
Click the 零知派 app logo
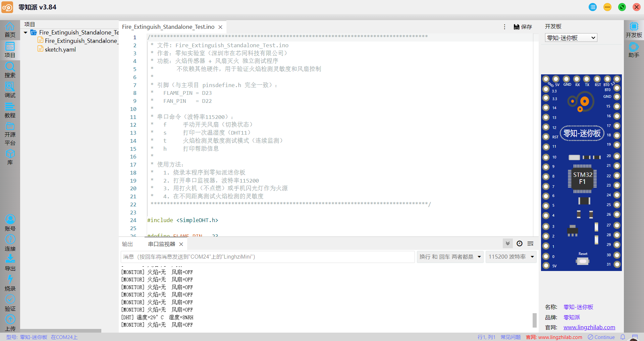pos(7,7)
